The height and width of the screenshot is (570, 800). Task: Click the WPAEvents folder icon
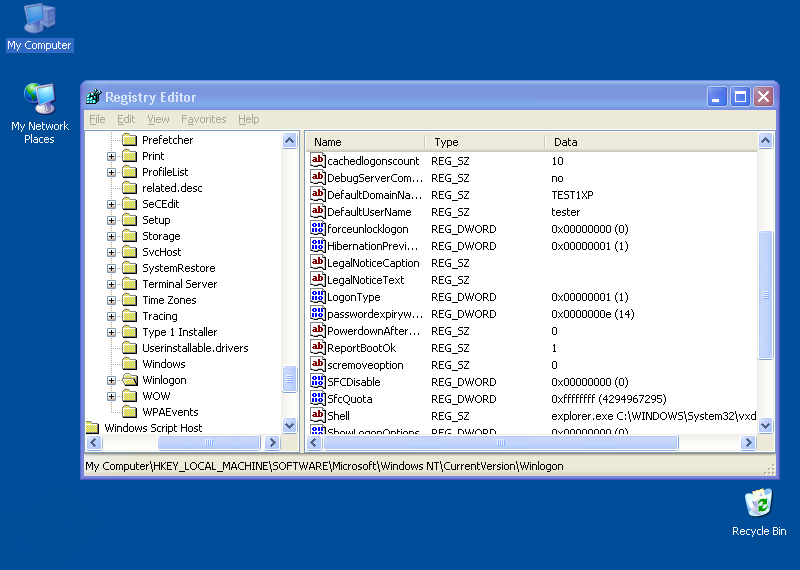tap(130, 412)
